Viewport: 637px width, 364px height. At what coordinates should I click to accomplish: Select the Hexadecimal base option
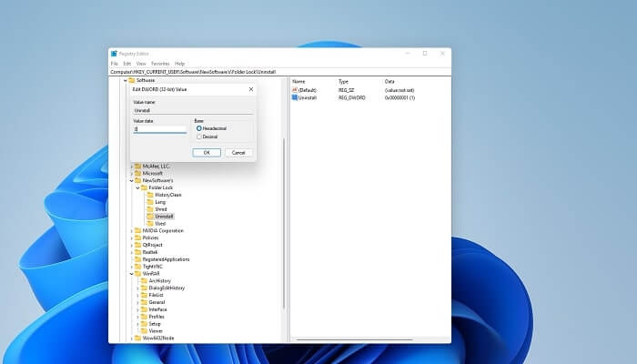(x=198, y=128)
